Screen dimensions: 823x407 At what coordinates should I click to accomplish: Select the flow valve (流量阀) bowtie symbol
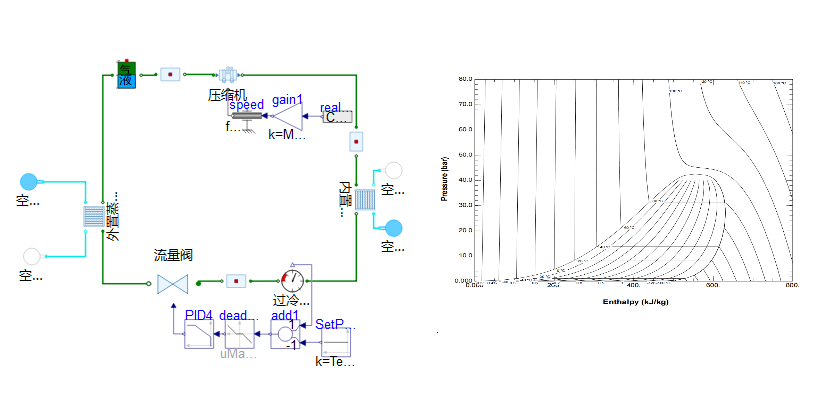[x=172, y=283]
